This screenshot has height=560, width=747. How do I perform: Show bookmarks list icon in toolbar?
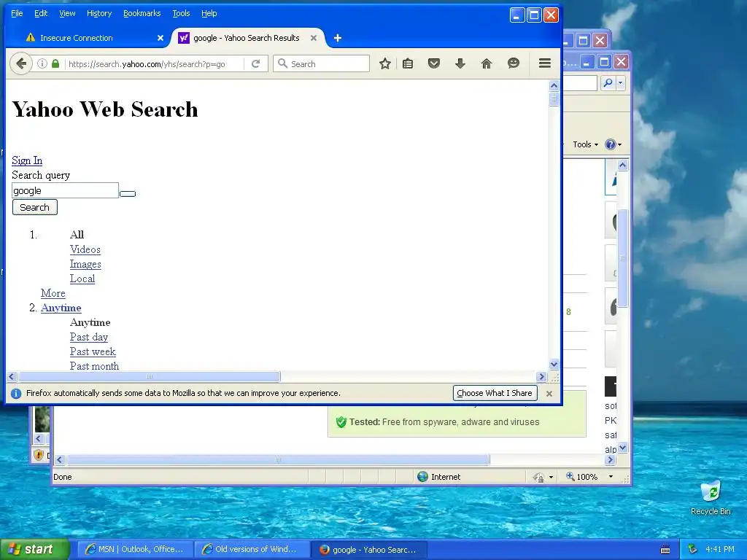408,63
